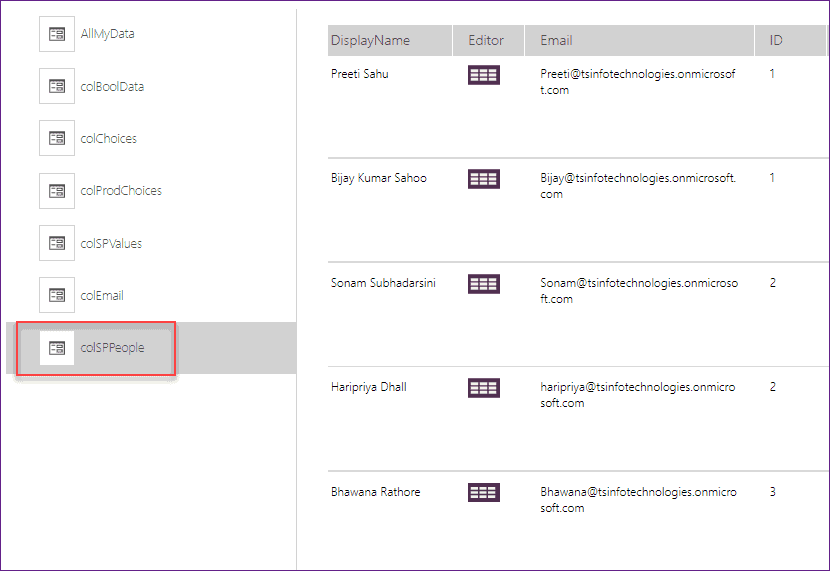Open Editor table icon for Preeti Sahu
Image resolution: width=830 pixels, height=571 pixels.
click(x=483, y=75)
